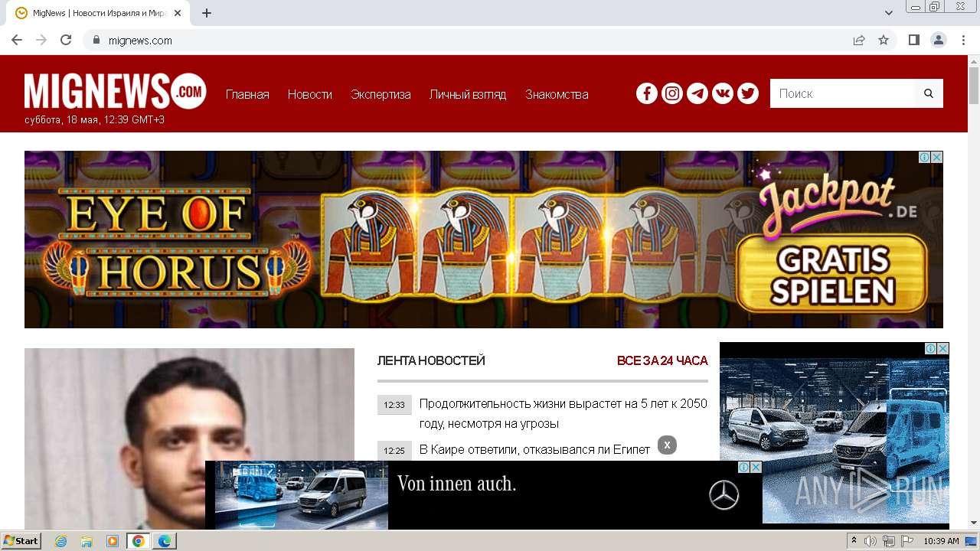Reload the mignews.com page
The width and height of the screenshot is (980, 551).
66,40
